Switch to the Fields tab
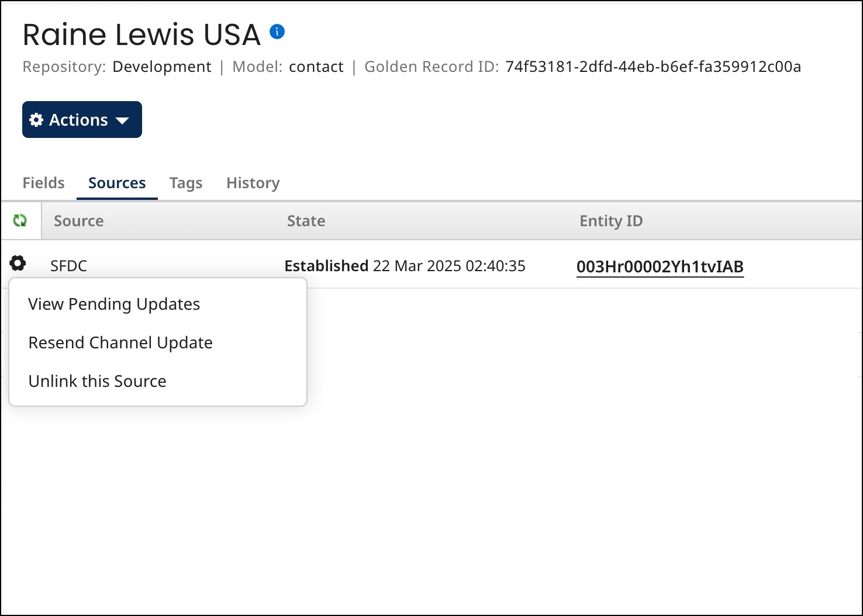The width and height of the screenshot is (863, 616). pyautogui.click(x=43, y=183)
